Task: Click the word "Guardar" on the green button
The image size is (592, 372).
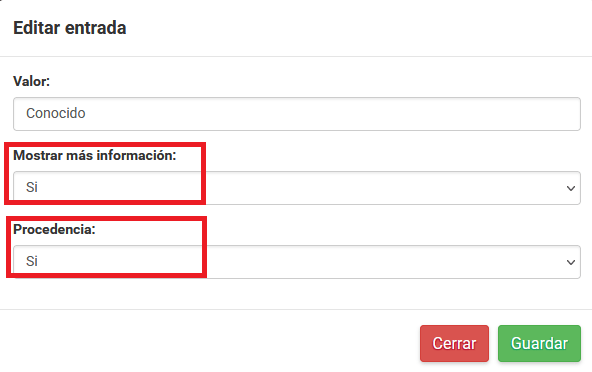Action: (539, 344)
